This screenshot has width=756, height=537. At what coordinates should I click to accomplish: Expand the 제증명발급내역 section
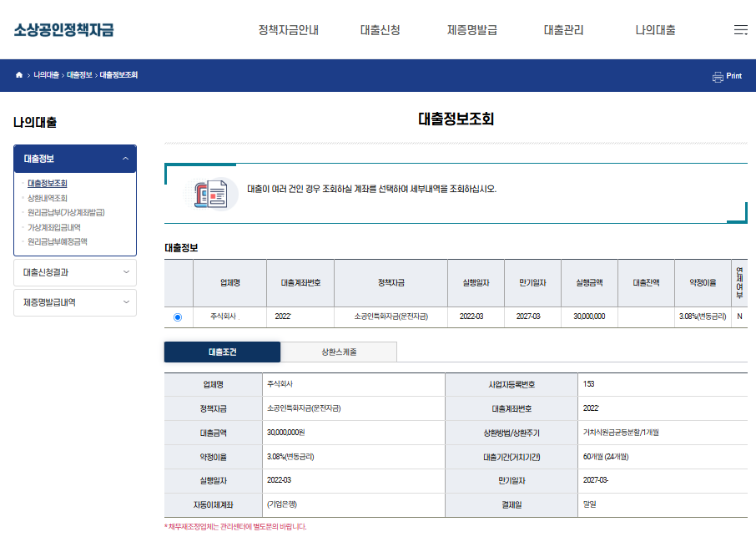(75, 302)
